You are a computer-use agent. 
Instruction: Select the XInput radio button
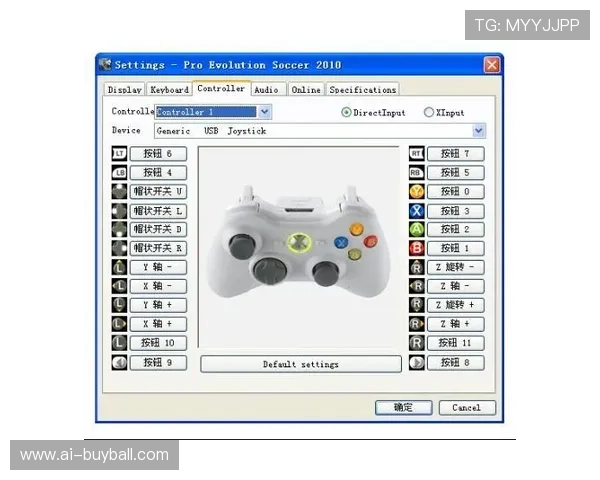[x=429, y=112]
